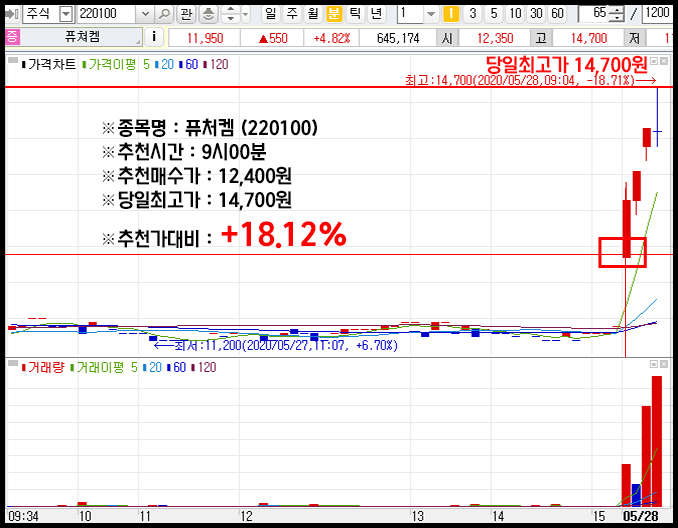Click the volume MA 20 light-blue legend
Image resolution: width=678 pixels, height=528 pixels.
[x=152, y=368]
